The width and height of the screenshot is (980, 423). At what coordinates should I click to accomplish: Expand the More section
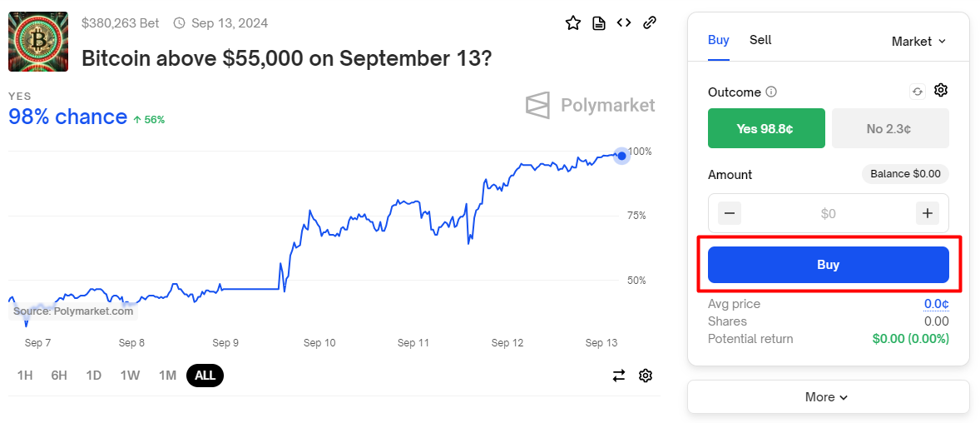pyautogui.click(x=828, y=397)
